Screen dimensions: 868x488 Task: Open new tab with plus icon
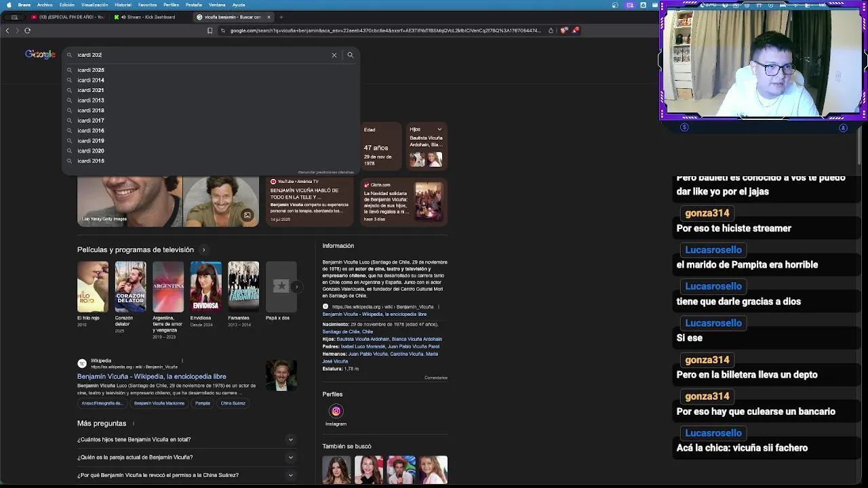click(x=281, y=17)
